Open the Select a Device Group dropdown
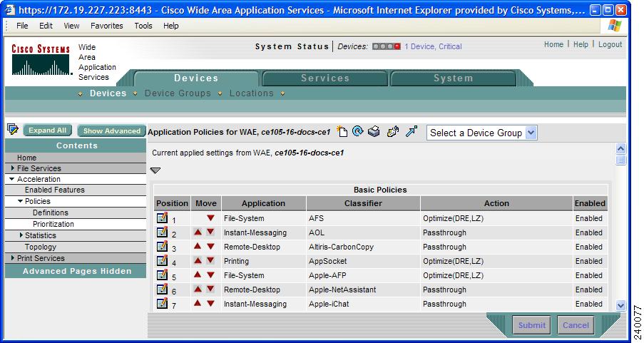The image size is (644, 343). (x=482, y=133)
